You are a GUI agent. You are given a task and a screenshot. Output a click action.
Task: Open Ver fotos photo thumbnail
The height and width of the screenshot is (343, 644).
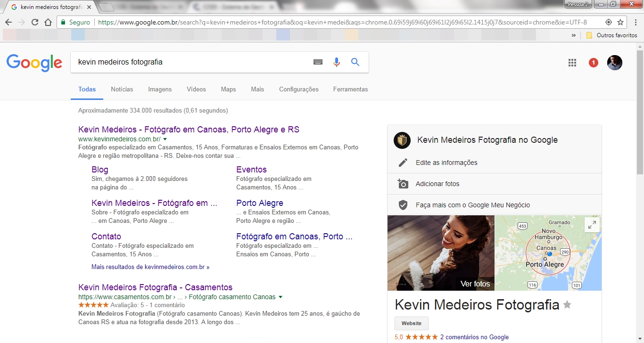[x=441, y=253]
